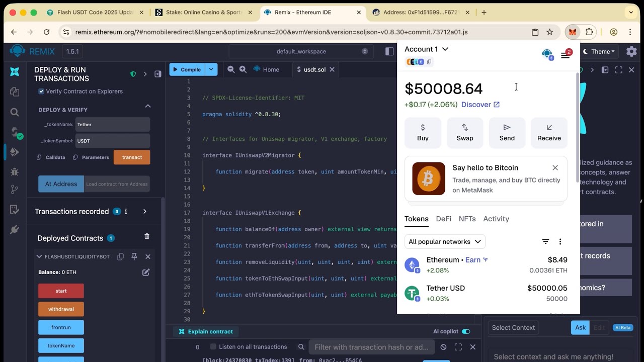Open the Debugger bug sidebar icon

15,171
